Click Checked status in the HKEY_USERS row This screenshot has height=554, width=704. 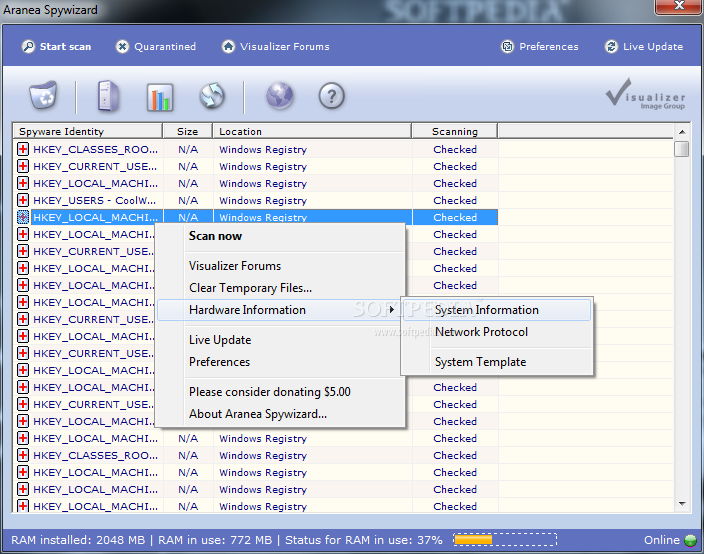tap(455, 200)
